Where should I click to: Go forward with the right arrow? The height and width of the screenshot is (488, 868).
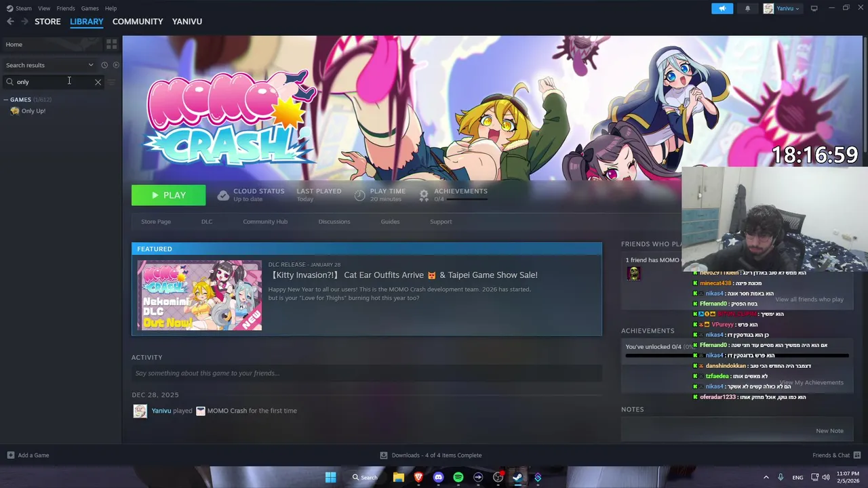(24, 22)
